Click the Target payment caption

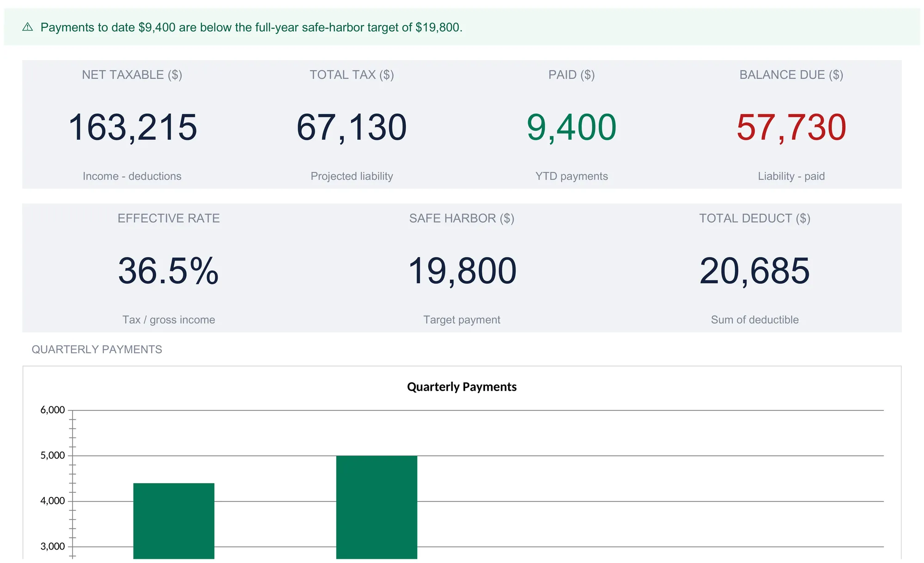tap(462, 320)
